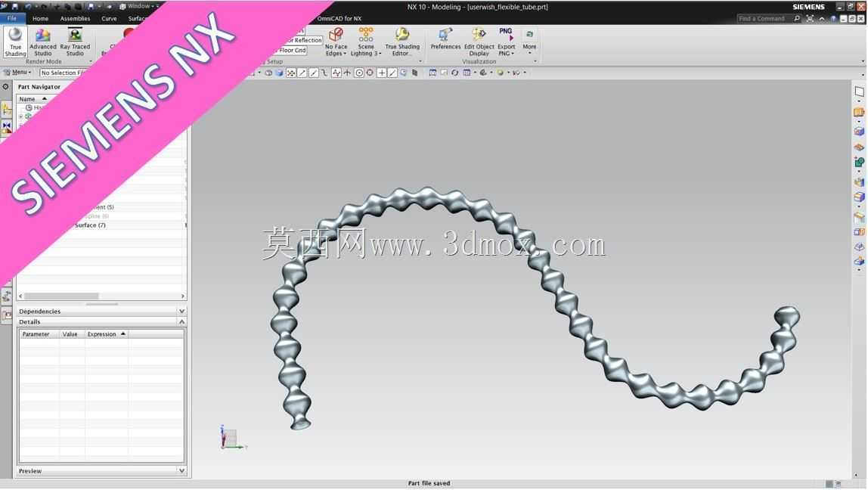The width and height of the screenshot is (868, 490).
Task: Sort Details by Expression column
Action: 107,334
